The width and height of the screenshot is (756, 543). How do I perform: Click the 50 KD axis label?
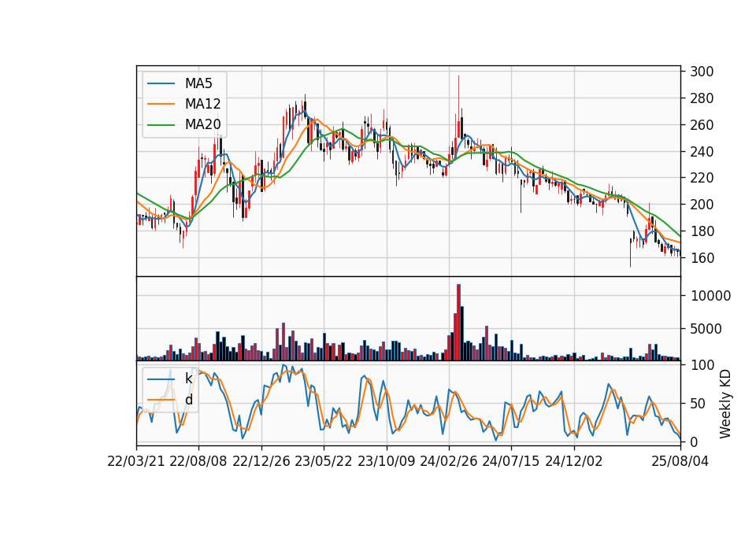click(697, 404)
